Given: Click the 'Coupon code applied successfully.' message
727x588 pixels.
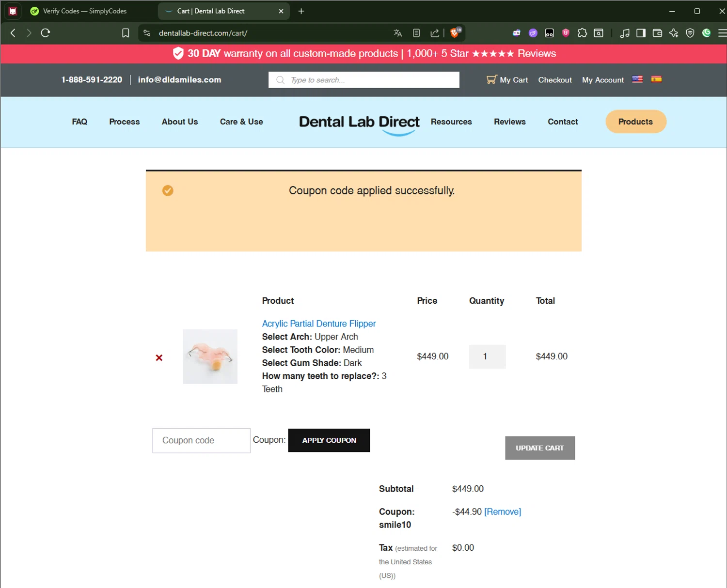Looking at the screenshot, I should 372,191.
